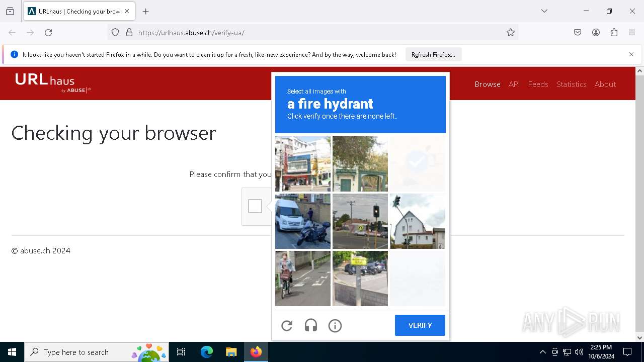Go back to previous page
Screen dimensions: 644x362
coord(12,33)
